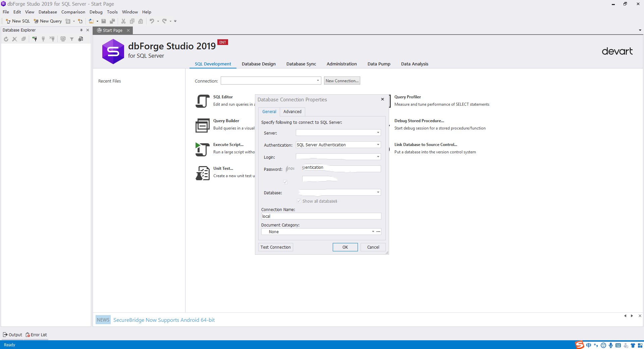
Task: Open the Database dropdown
Action: (378, 192)
